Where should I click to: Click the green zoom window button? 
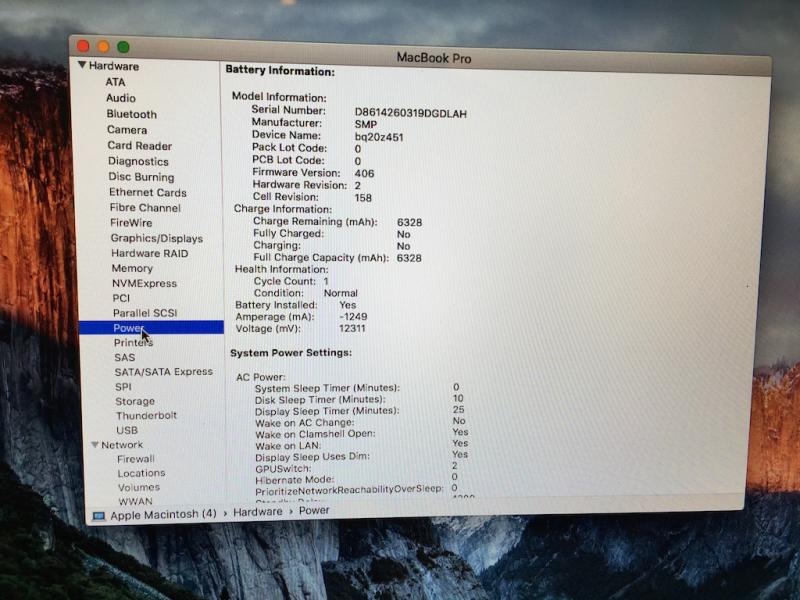point(123,47)
